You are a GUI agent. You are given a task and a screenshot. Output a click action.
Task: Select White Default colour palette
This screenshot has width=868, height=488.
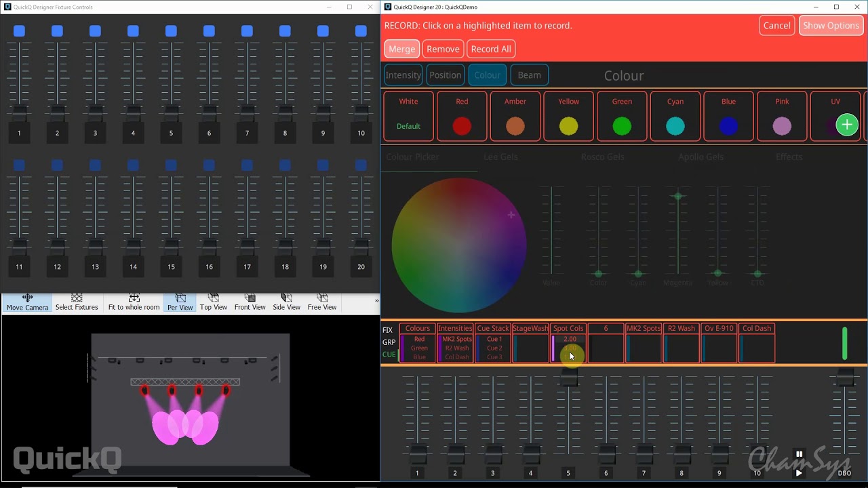408,116
